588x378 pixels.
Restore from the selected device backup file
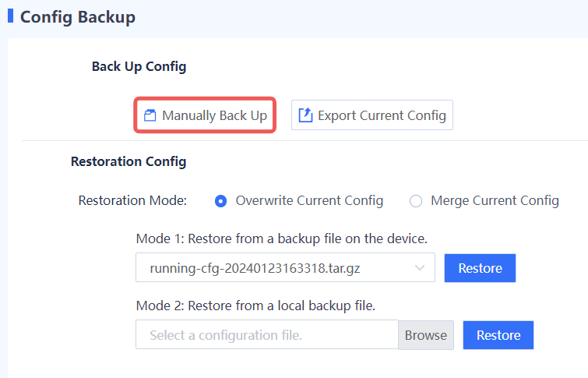tap(480, 268)
